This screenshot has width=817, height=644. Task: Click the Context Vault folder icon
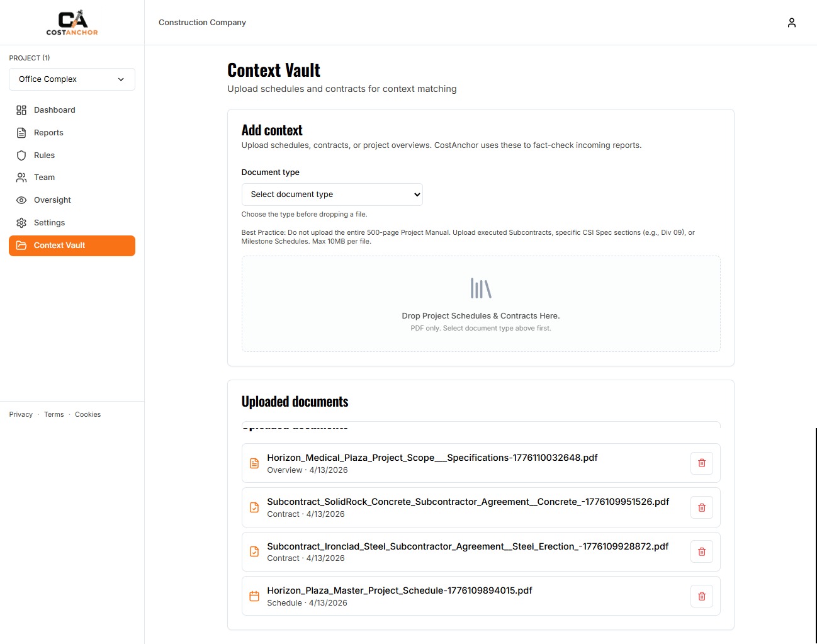[21, 246]
